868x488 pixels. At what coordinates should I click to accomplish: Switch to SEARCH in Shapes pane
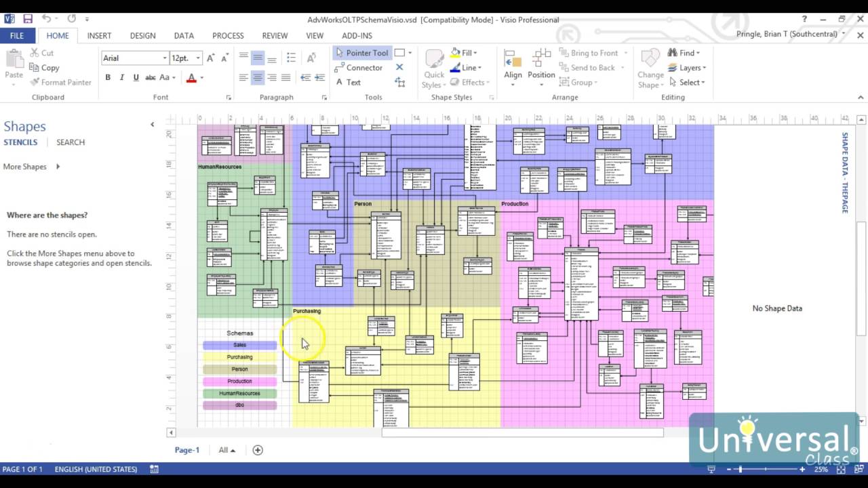tap(71, 142)
